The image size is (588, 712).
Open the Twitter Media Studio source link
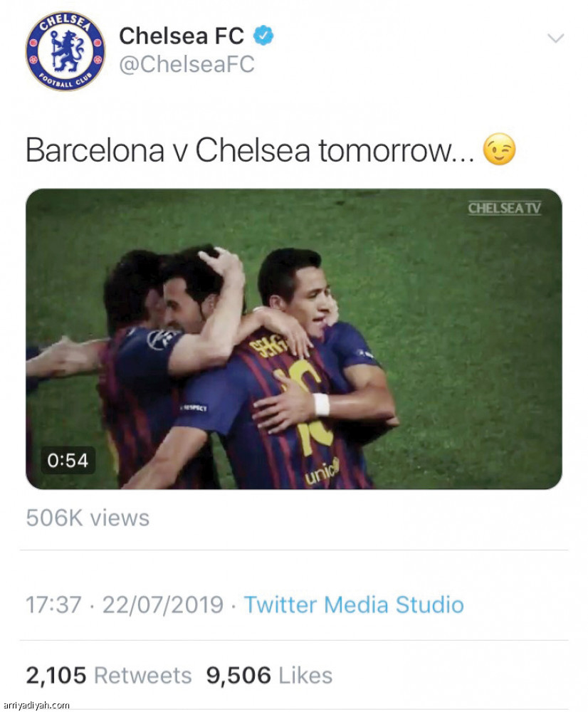click(355, 604)
